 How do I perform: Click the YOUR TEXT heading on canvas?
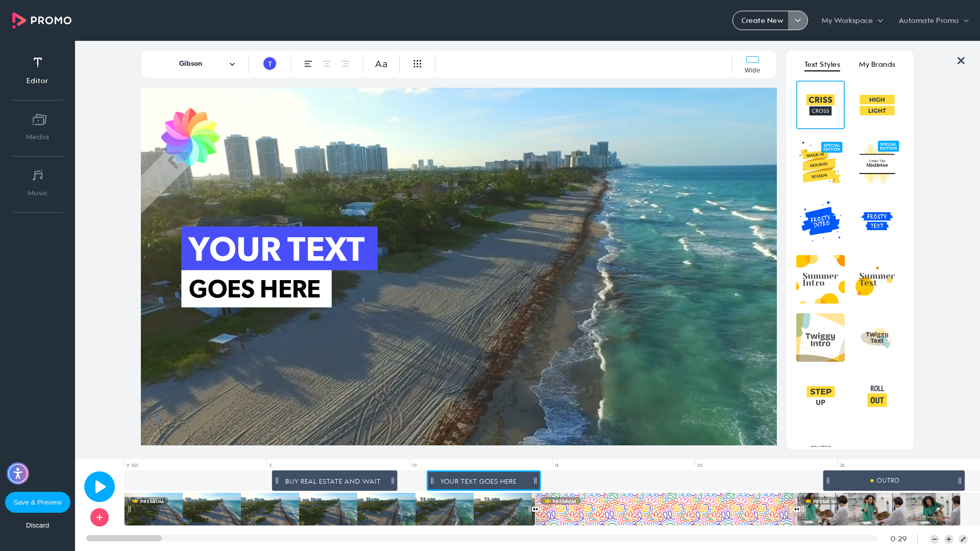tap(279, 248)
